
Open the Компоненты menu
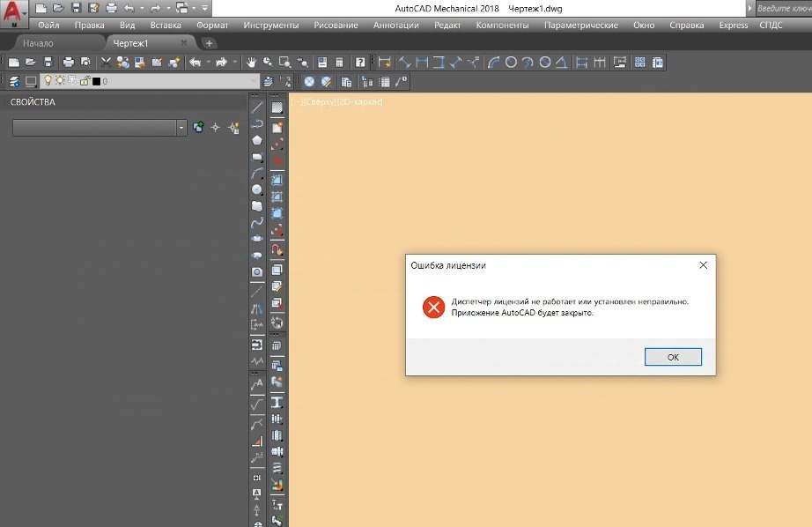502,25
